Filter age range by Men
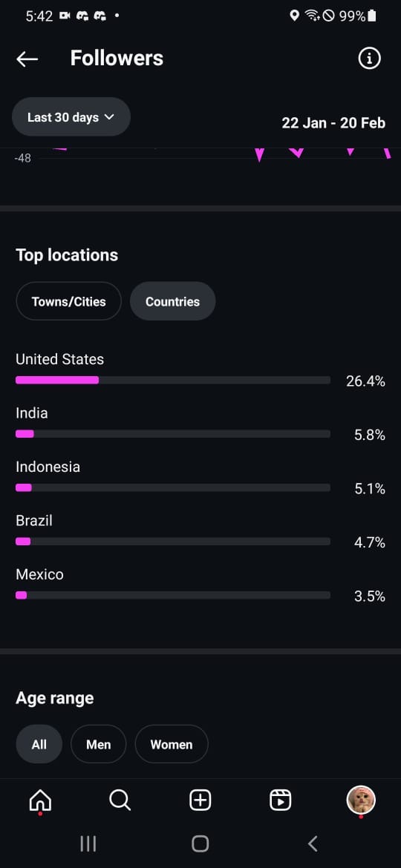This screenshot has width=401, height=868. [99, 744]
